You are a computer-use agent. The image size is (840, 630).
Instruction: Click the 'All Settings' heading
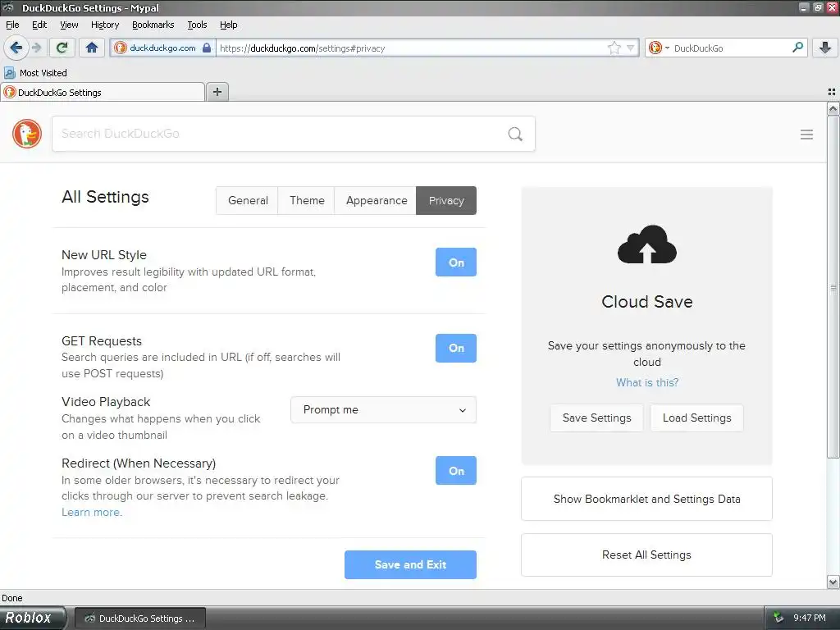pyautogui.click(x=105, y=197)
